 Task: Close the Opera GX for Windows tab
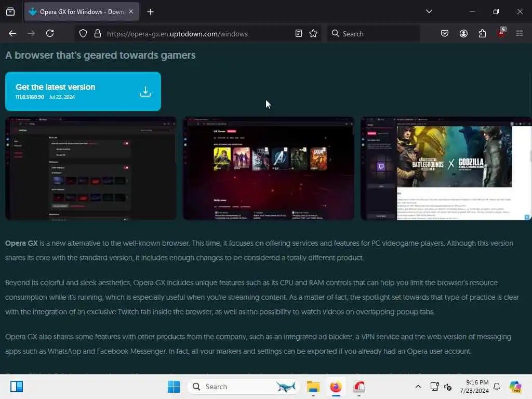point(131,12)
